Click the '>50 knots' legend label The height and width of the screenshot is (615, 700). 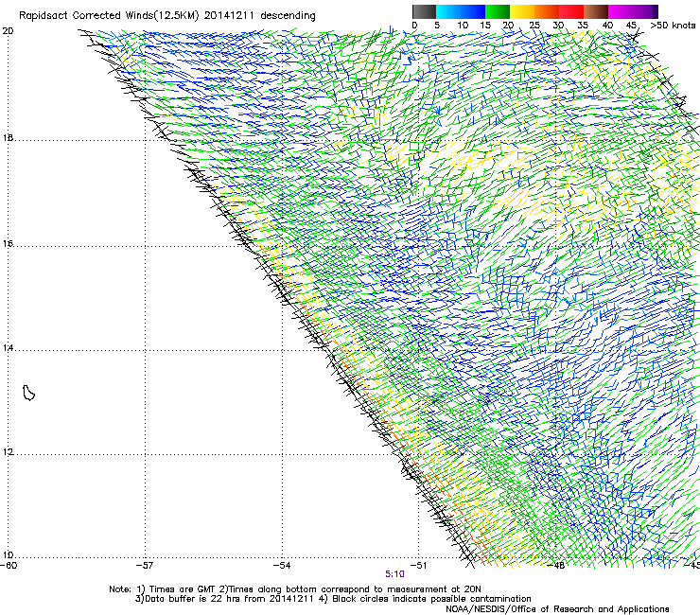click(673, 26)
